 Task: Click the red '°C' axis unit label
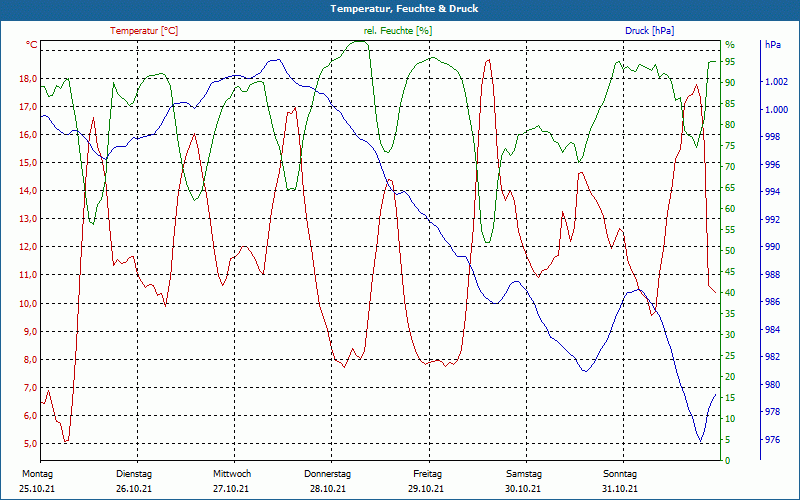pyautogui.click(x=32, y=45)
